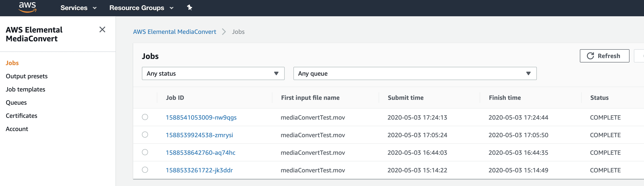Click finish time 2020-05-03 17:05:50
This screenshot has height=186, width=644.
point(518,135)
